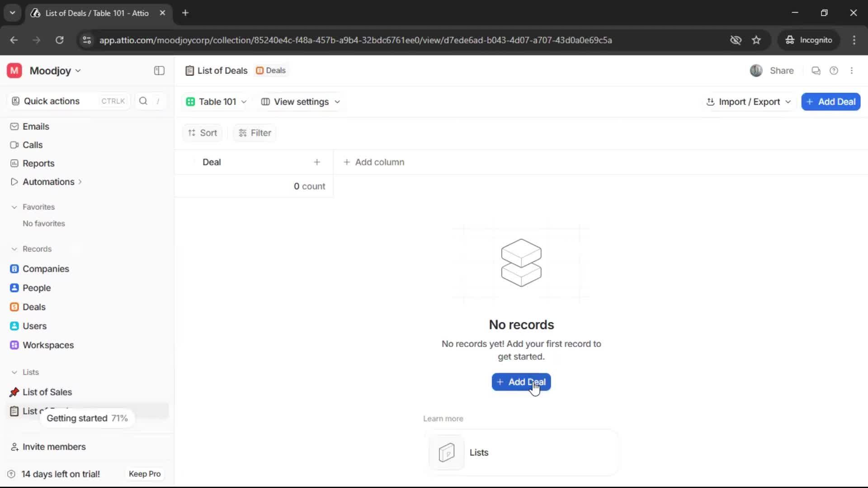868x488 pixels.
Task: Check the Getting started 71% progress indicator
Action: click(87, 418)
